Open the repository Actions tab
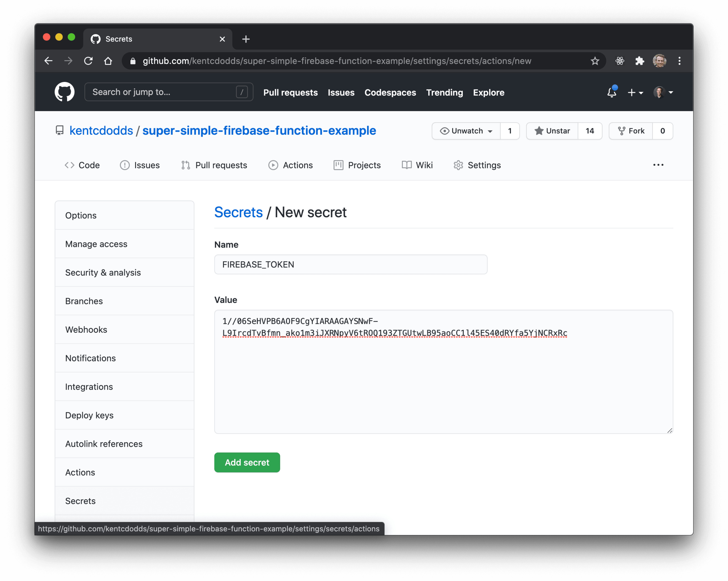This screenshot has height=581, width=728. point(291,165)
